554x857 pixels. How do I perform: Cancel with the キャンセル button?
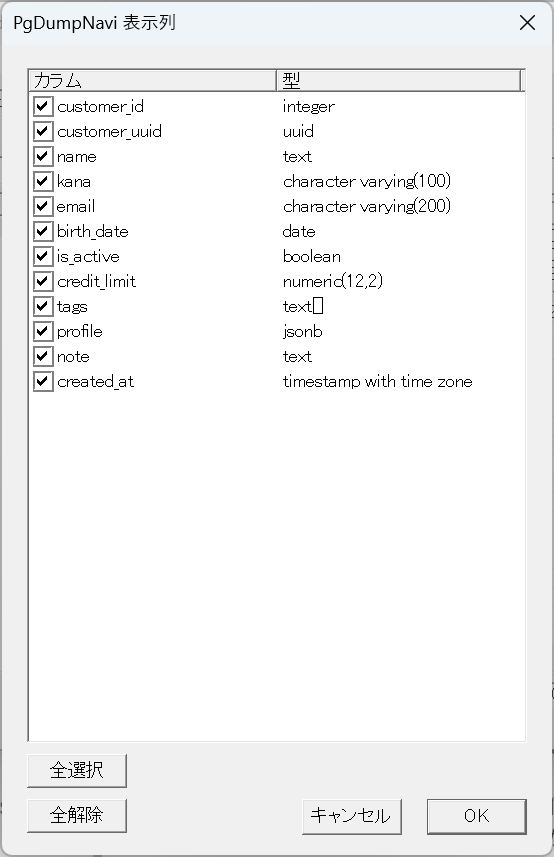(352, 817)
